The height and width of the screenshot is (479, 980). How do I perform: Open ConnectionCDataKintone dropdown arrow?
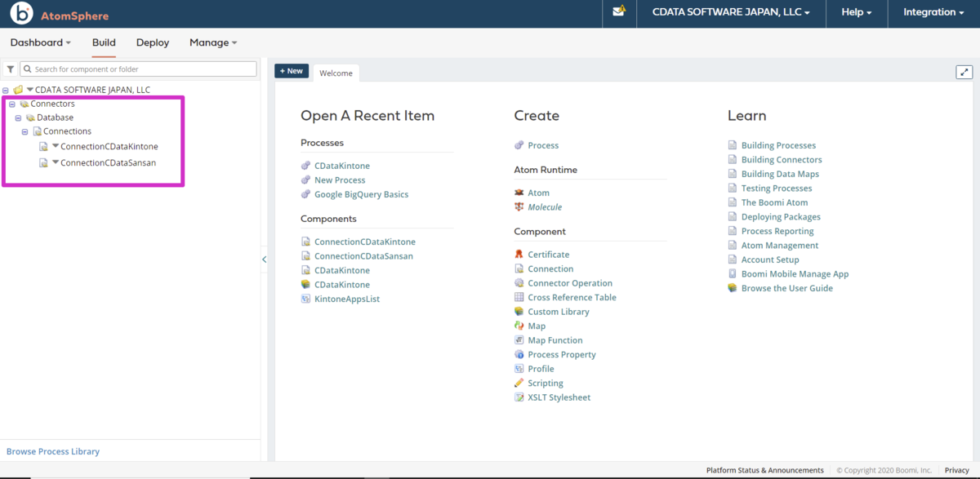pos(56,146)
